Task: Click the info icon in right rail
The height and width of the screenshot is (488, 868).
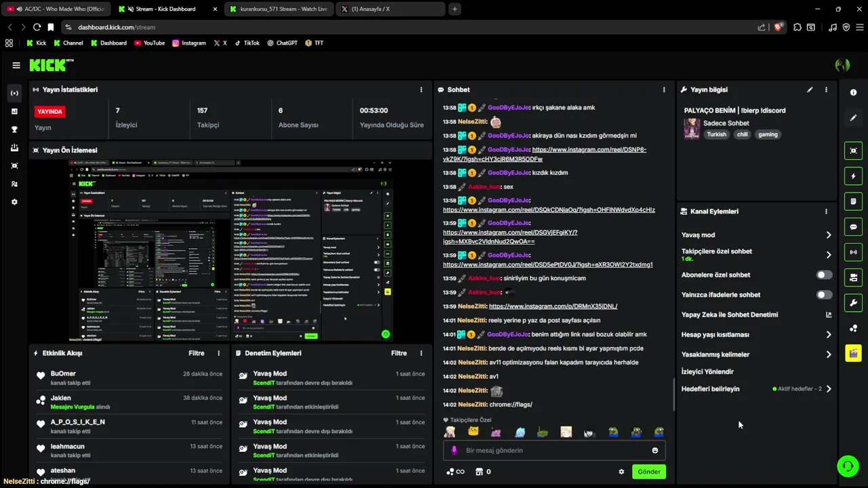Action: 853,92
